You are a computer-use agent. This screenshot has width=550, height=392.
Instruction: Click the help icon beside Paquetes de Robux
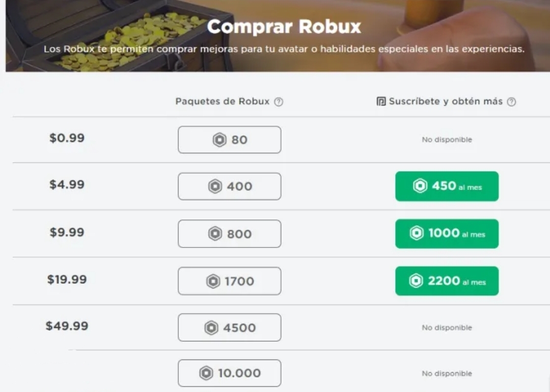pyautogui.click(x=279, y=102)
